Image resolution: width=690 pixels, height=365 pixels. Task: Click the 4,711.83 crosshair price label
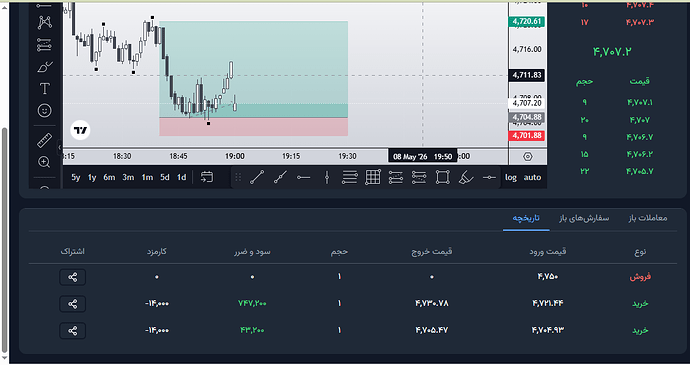[527, 75]
